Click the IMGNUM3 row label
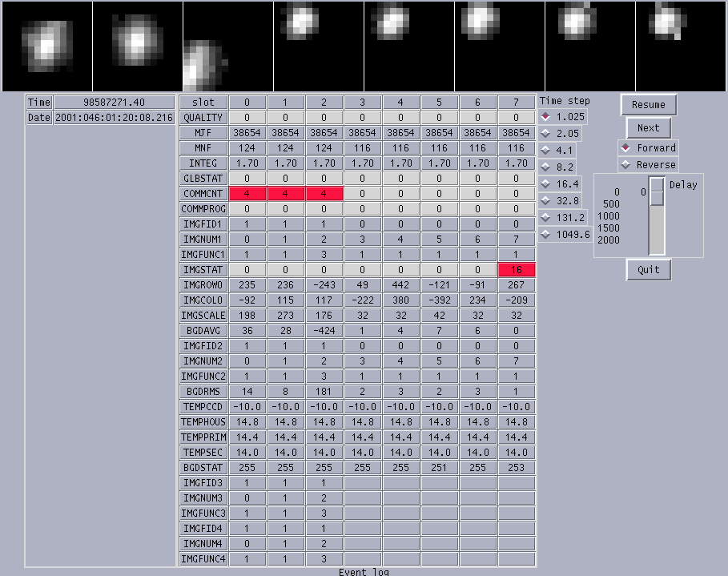This screenshot has height=576, width=728. (203, 498)
